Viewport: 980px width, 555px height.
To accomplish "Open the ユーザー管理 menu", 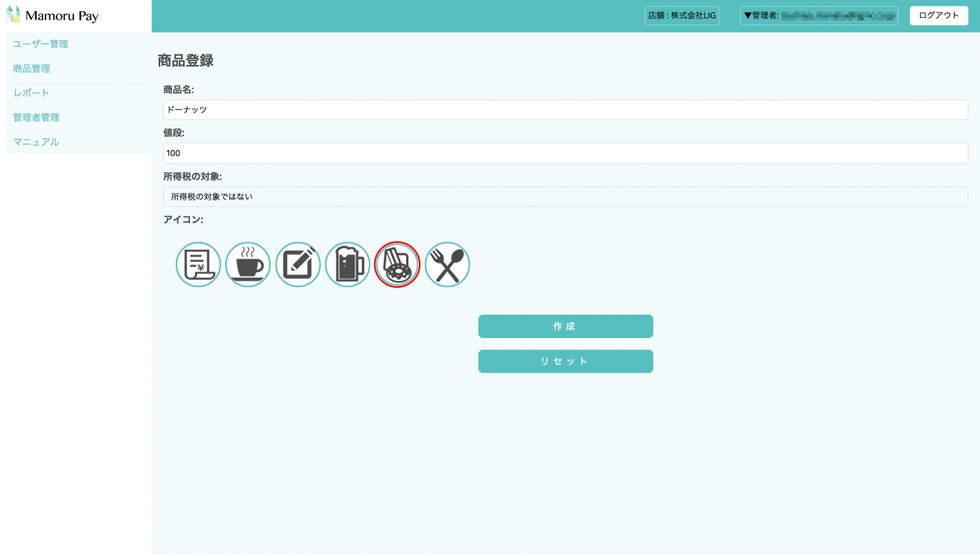I will (79, 44).
